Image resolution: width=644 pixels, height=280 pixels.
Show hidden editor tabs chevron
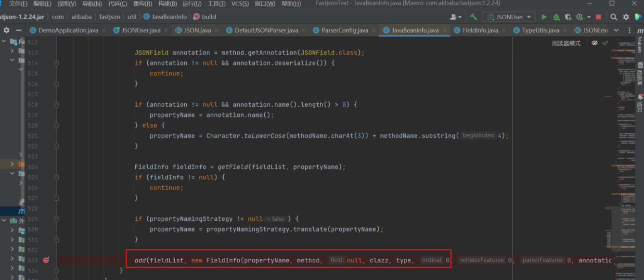tap(617, 30)
